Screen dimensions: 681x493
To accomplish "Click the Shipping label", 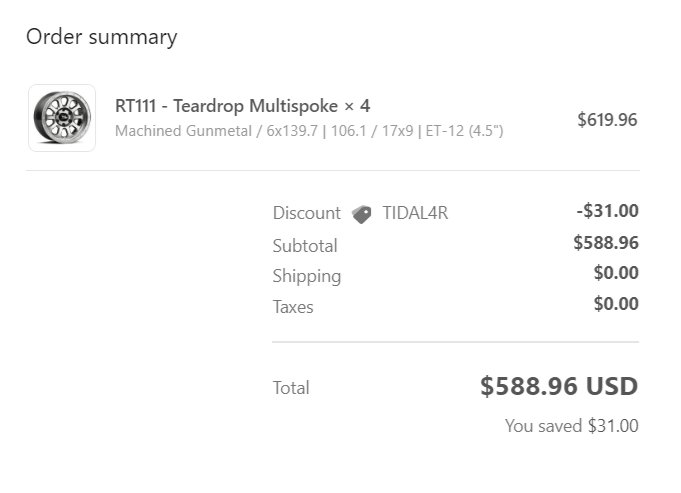I will [307, 276].
